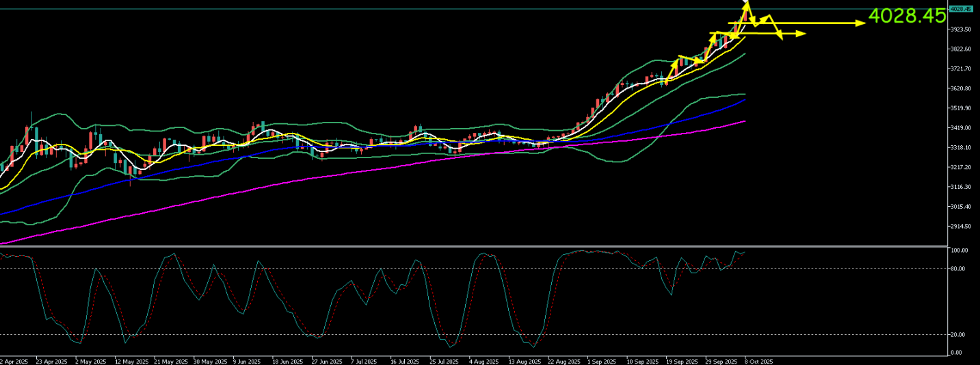The image size is (980, 365).
Task: Click the 3318.10 price level on scale
Action: [x=961, y=147]
